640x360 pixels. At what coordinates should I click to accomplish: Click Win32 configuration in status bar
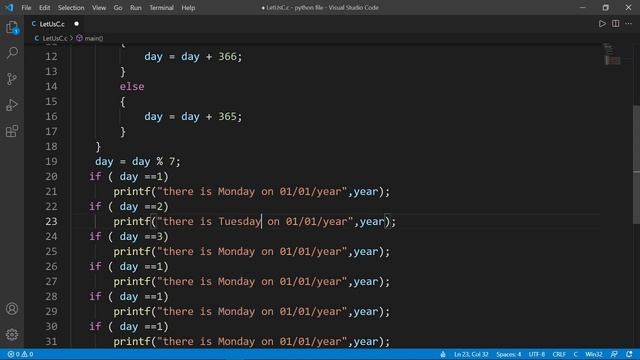tap(593, 354)
